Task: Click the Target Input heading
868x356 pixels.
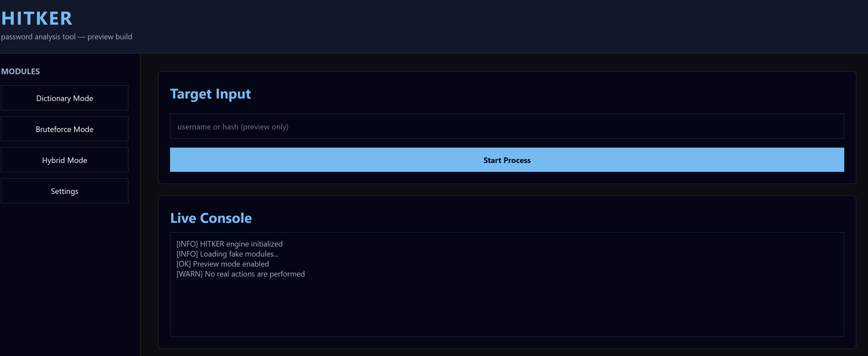Action: click(210, 94)
